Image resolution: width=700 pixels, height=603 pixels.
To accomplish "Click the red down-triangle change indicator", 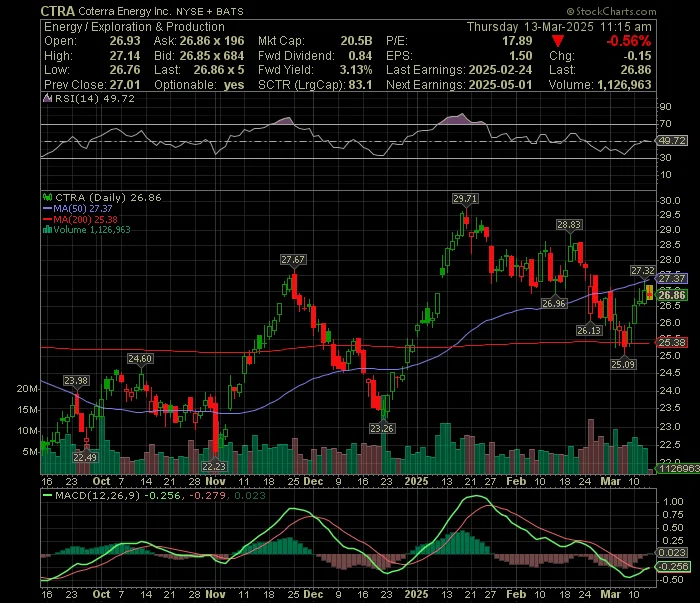I will (x=558, y=42).
